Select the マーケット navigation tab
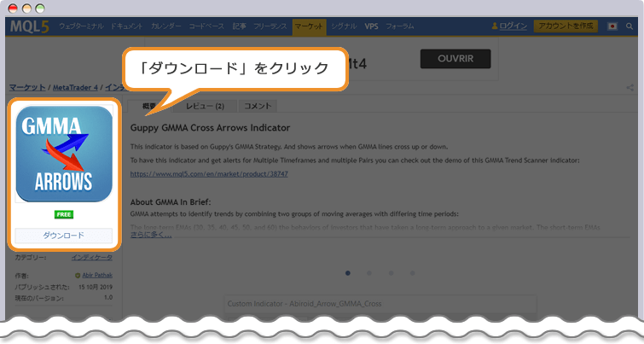Screen dimensions: 644x344 (310, 26)
